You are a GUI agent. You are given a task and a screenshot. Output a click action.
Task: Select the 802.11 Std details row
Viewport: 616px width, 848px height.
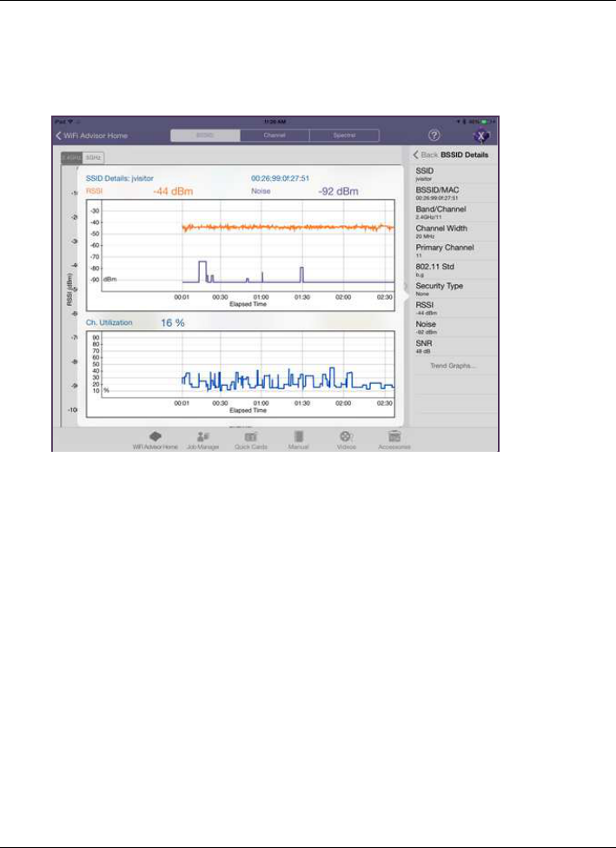click(454, 270)
